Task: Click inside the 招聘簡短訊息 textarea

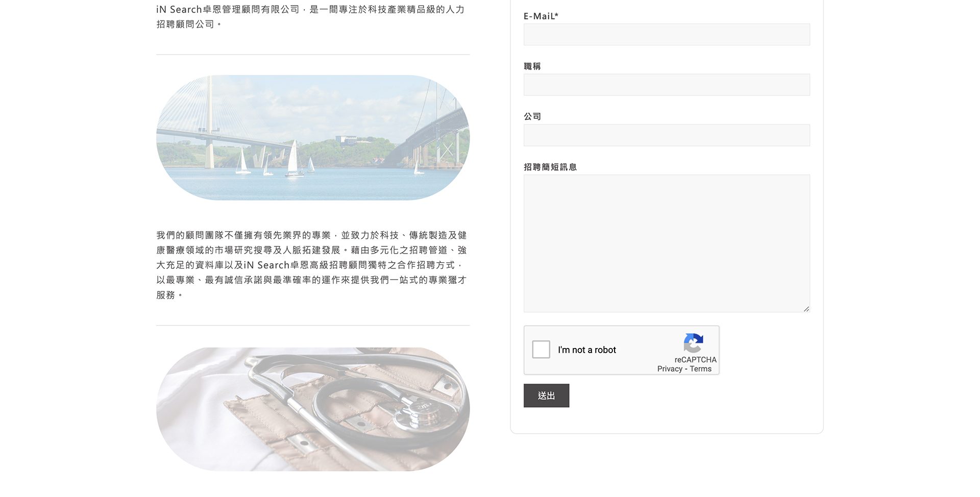Action: point(667,243)
